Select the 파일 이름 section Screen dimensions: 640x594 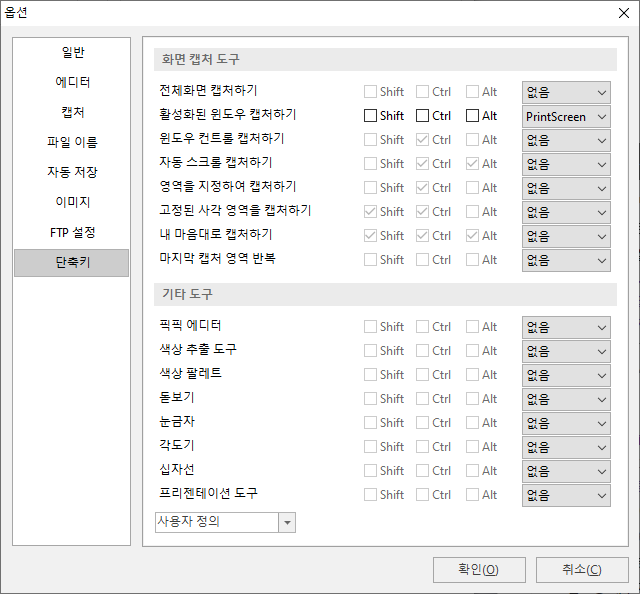tap(72, 142)
